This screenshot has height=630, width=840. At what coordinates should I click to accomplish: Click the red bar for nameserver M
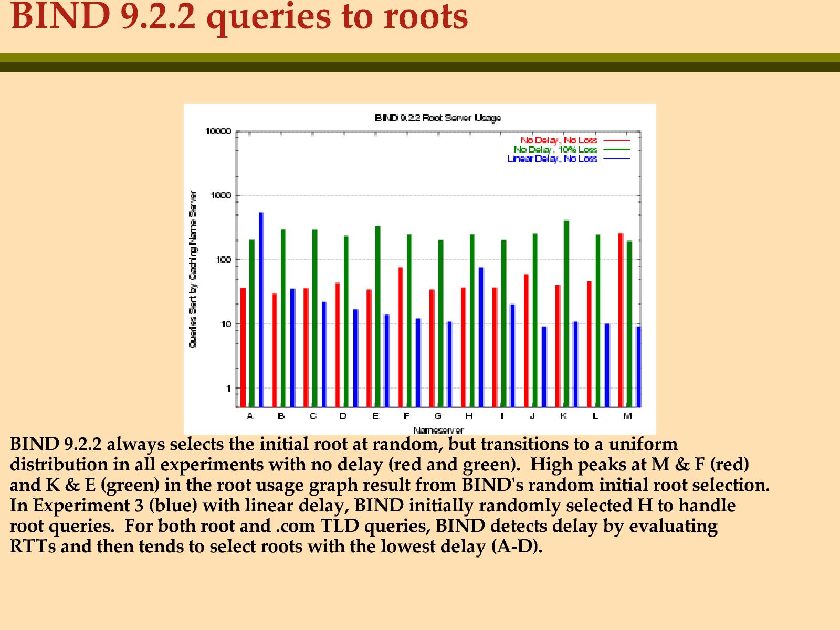coord(621,320)
